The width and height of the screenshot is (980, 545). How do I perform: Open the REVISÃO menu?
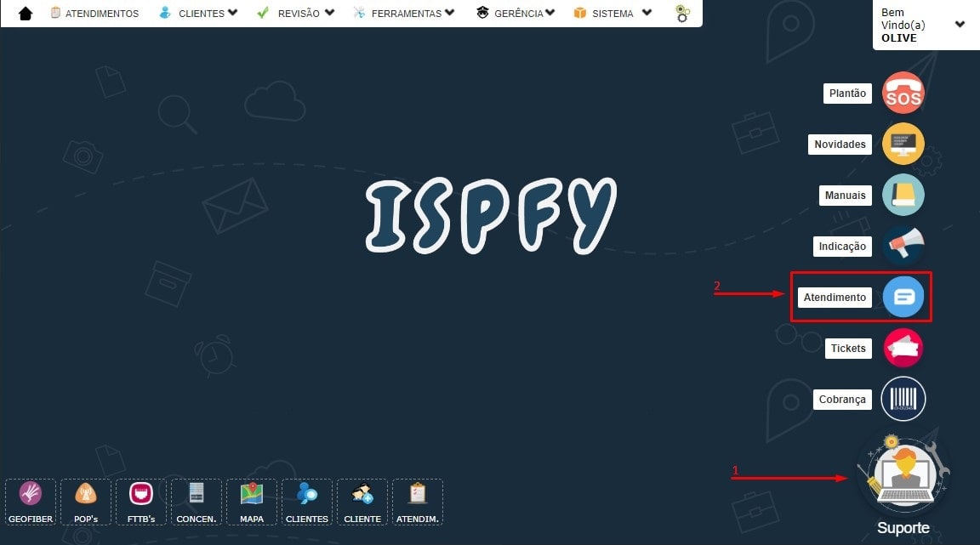tap(296, 13)
